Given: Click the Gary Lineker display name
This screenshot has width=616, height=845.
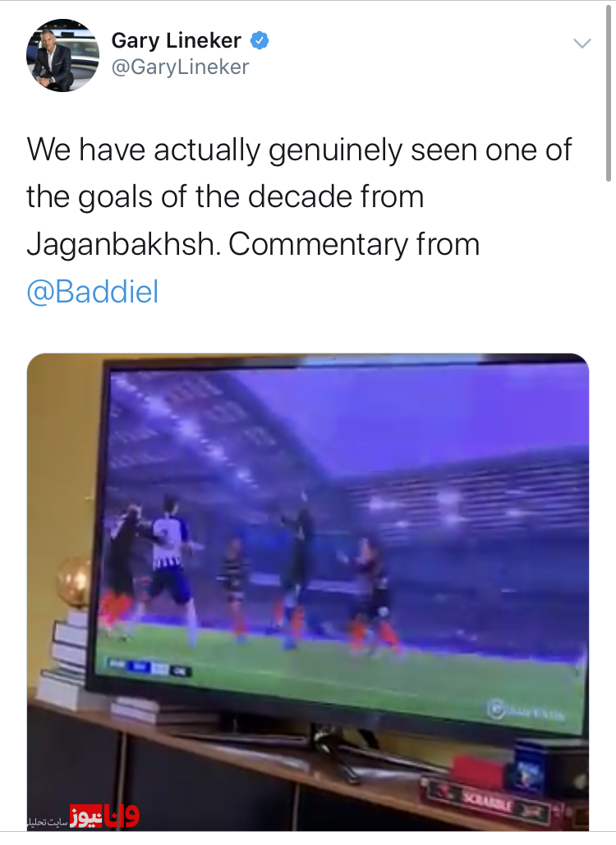Looking at the screenshot, I should (176, 40).
